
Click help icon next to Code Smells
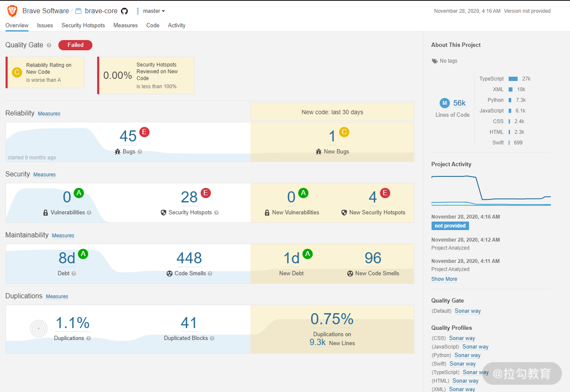pyautogui.click(x=210, y=274)
